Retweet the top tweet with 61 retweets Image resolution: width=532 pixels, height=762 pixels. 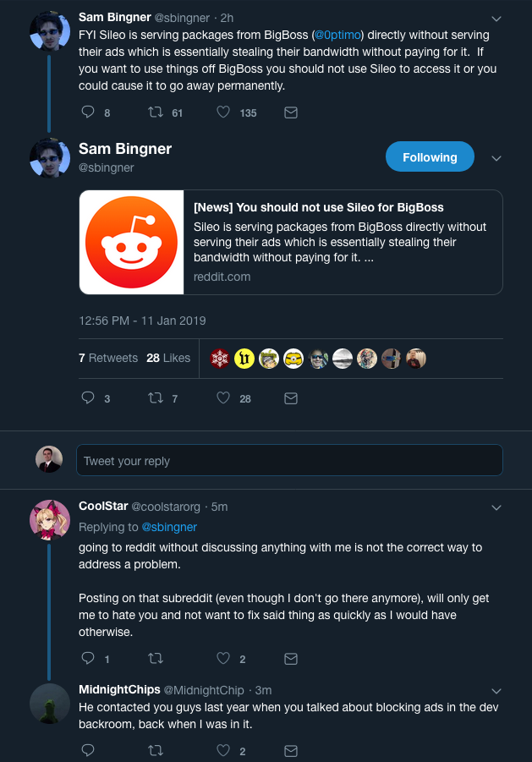pyautogui.click(x=156, y=112)
